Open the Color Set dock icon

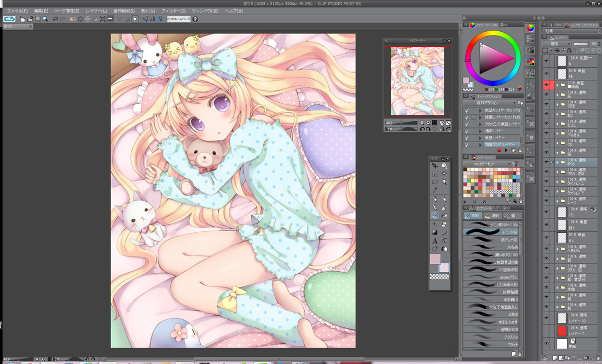pyautogui.click(x=531, y=61)
